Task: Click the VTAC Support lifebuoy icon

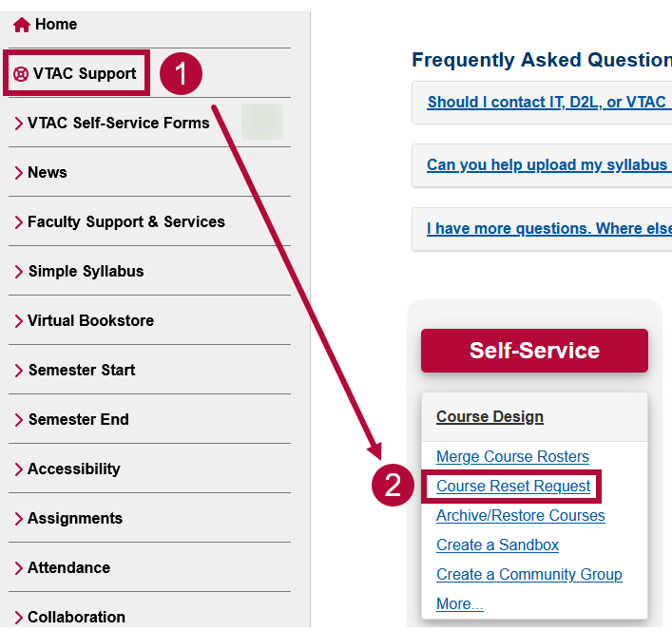Action: pos(21,74)
